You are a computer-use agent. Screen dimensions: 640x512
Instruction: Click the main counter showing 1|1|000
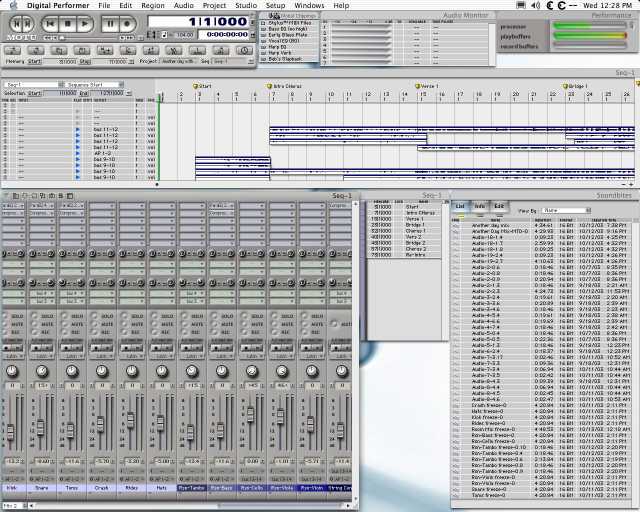(200, 22)
